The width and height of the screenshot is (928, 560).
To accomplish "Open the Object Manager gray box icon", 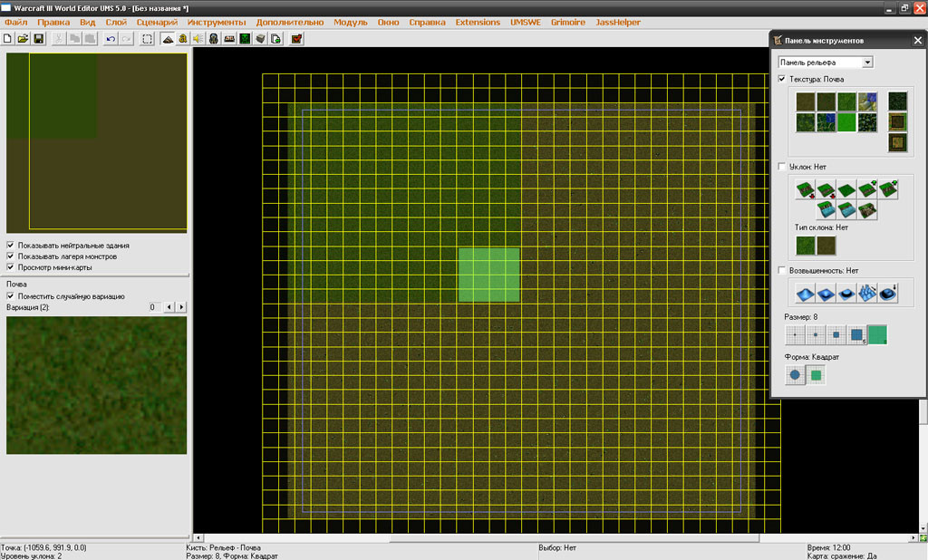I will [260, 38].
